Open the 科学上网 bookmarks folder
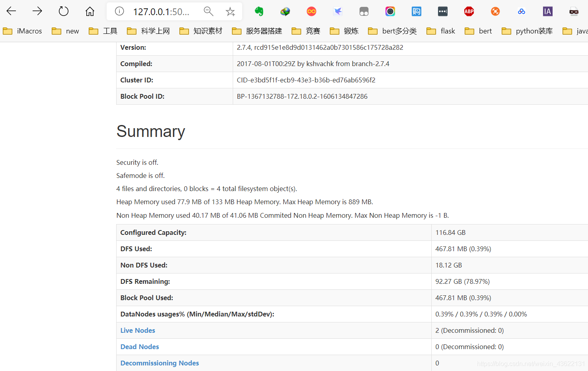This screenshot has width=588, height=371. pos(148,31)
